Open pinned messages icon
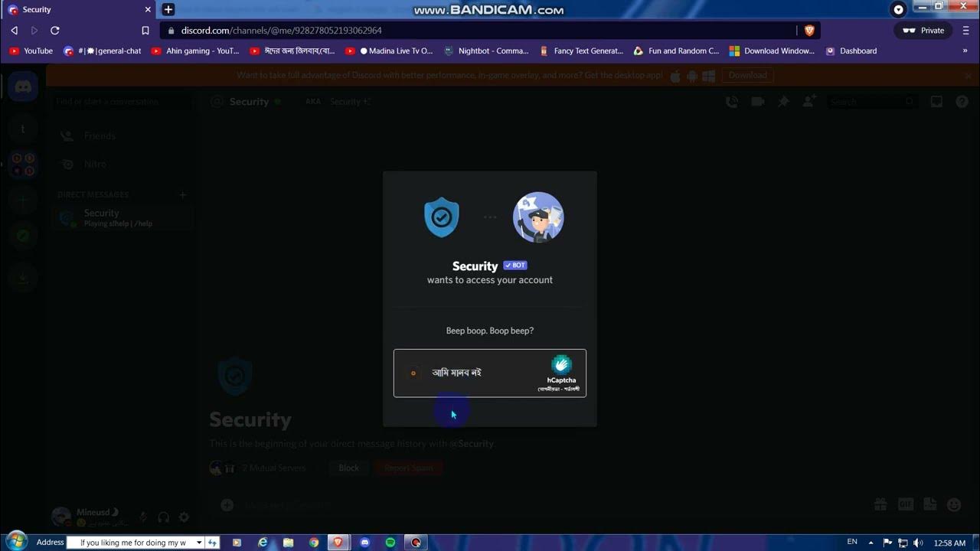Viewport: 980px width, 551px height. (x=783, y=102)
